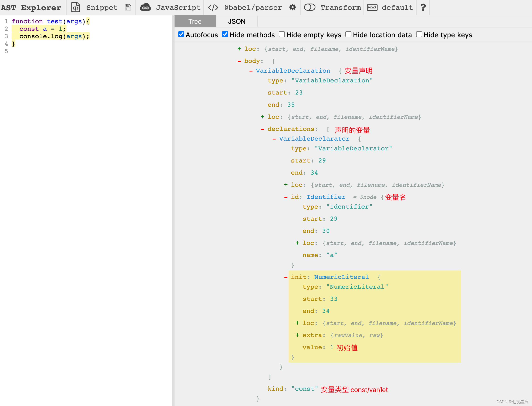Switch to the JSON tab
Screen dimensions: 532x406
[x=236, y=21]
